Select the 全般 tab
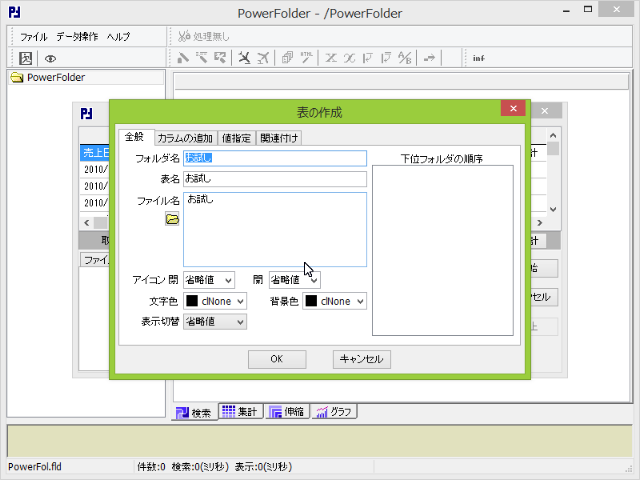640x480 pixels. coord(135,137)
